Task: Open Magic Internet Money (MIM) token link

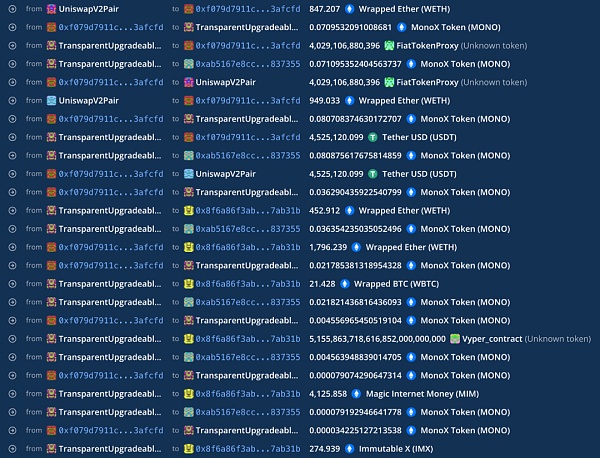Action: (422, 394)
